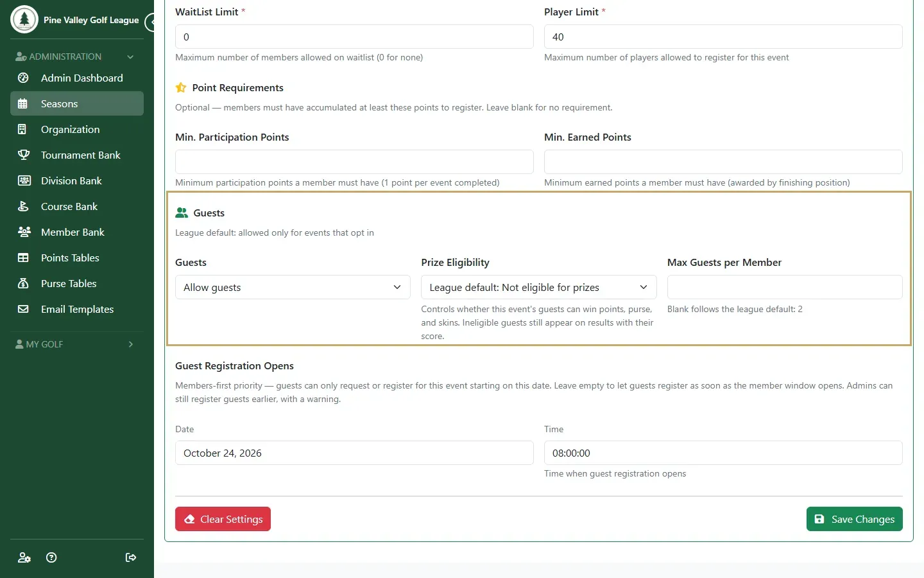Open Points Tables menu item

(x=77, y=258)
